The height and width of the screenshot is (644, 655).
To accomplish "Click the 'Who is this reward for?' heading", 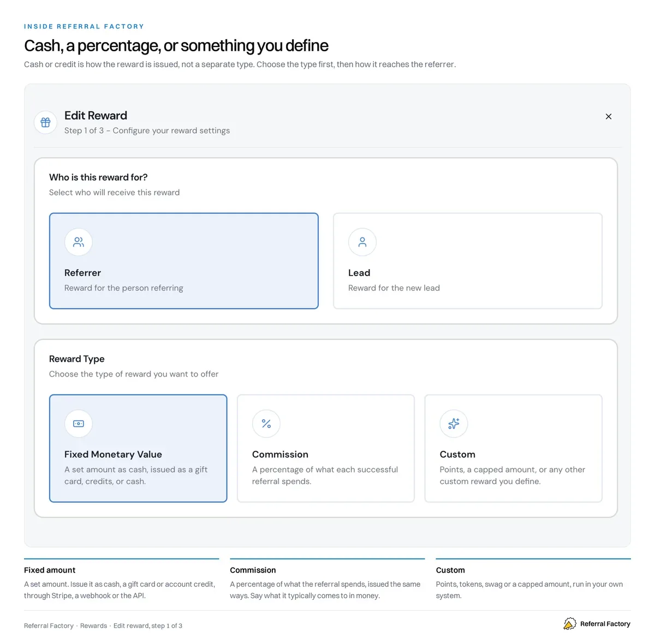I will (x=98, y=177).
